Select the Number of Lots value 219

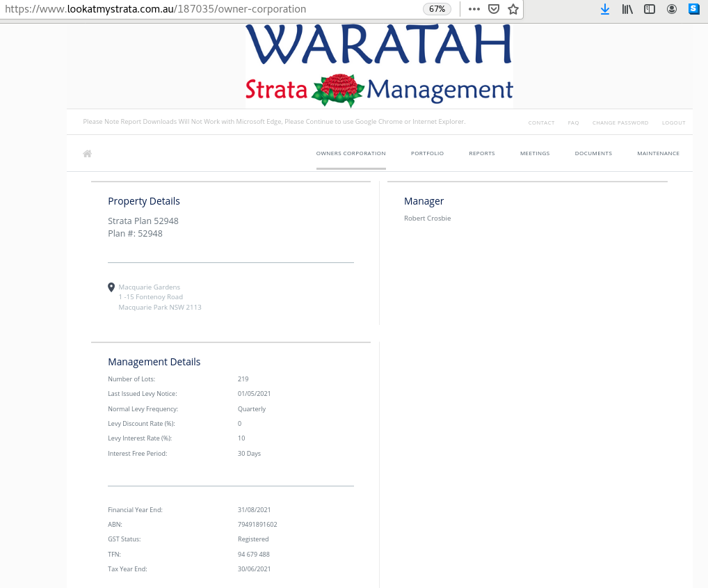[x=243, y=379]
